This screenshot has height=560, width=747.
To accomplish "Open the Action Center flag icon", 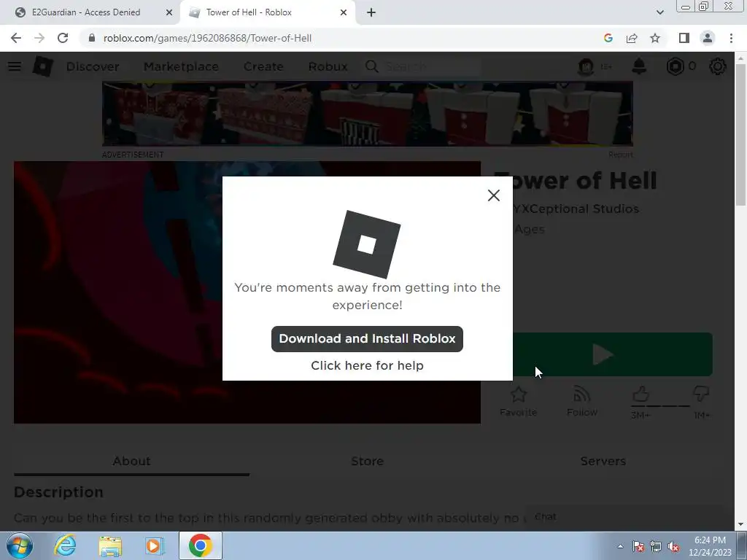I will [x=638, y=546].
